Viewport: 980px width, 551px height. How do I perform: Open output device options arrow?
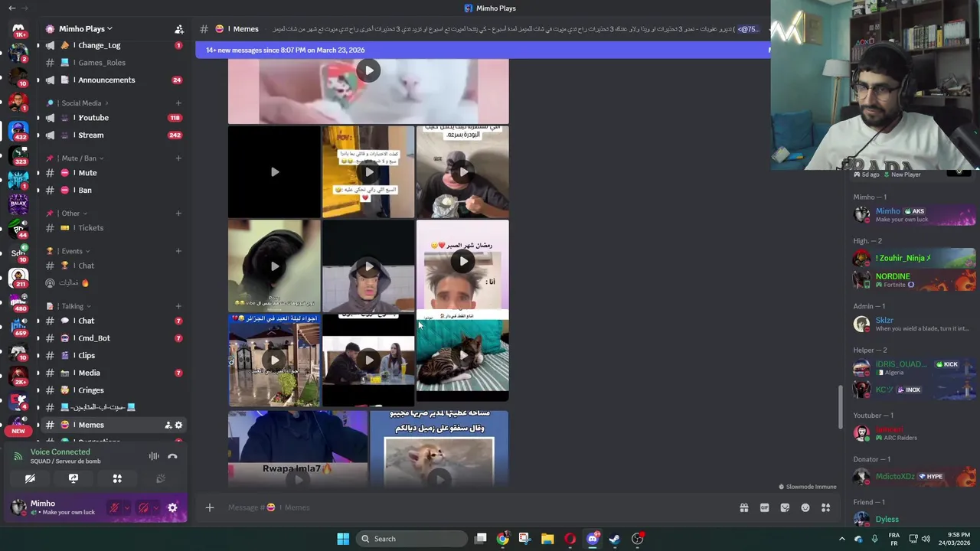pyautogui.click(x=155, y=507)
